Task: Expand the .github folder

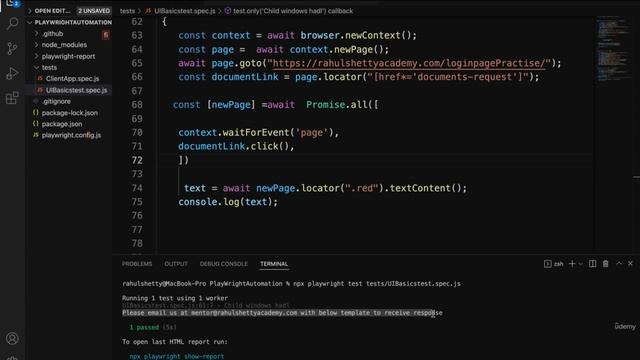Action: [x=52, y=34]
